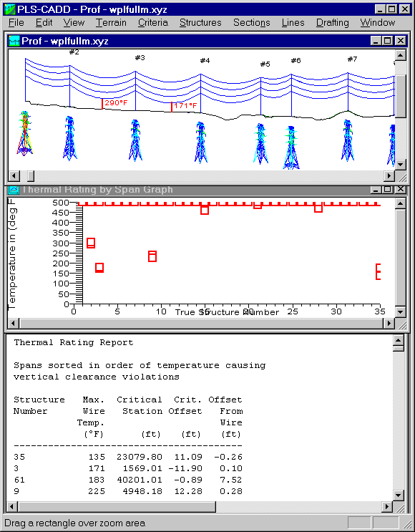Viewport: 415px width, 532px height.
Task: Click the data point near 180 degrees
Action: 99,268
